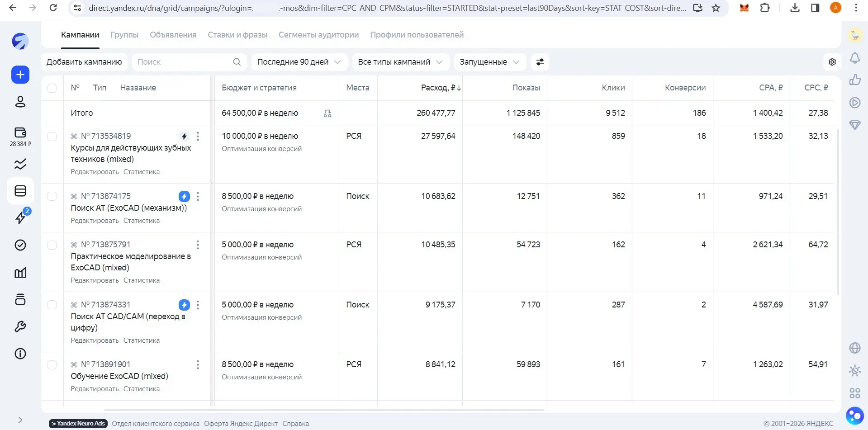
Task: Toggle the sun theme icon
Action: [x=855, y=371]
